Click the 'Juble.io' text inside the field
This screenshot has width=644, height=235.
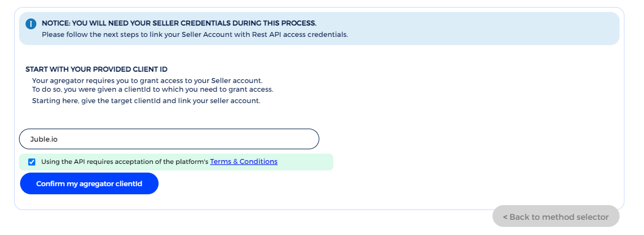point(44,139)
